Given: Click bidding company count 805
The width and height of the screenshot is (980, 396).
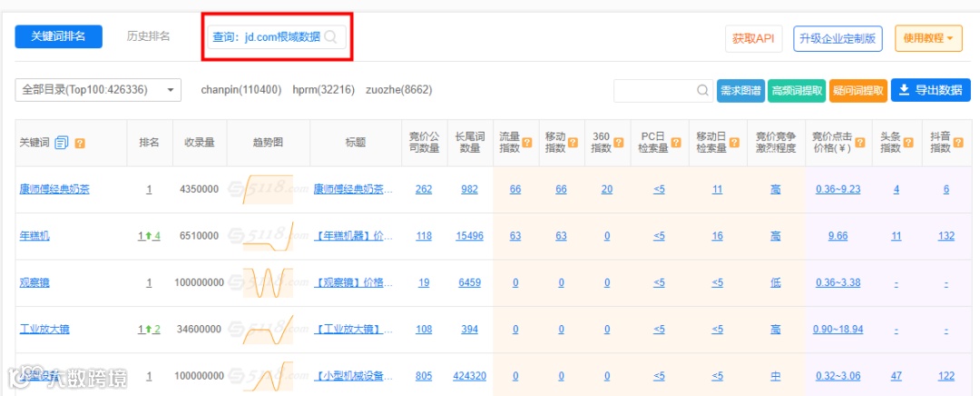Looking at the screenshot, I should coord(424,376).
